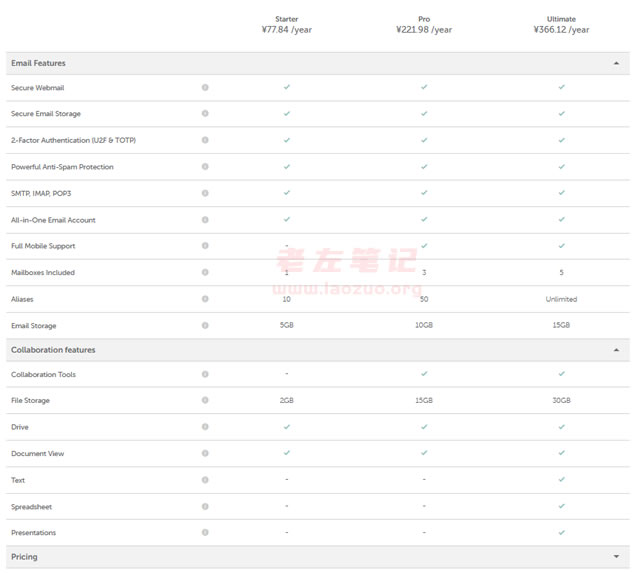Click info icon next to Secure Email Storage
Screen dimensions: 638x573
click(x=205, y=114)
